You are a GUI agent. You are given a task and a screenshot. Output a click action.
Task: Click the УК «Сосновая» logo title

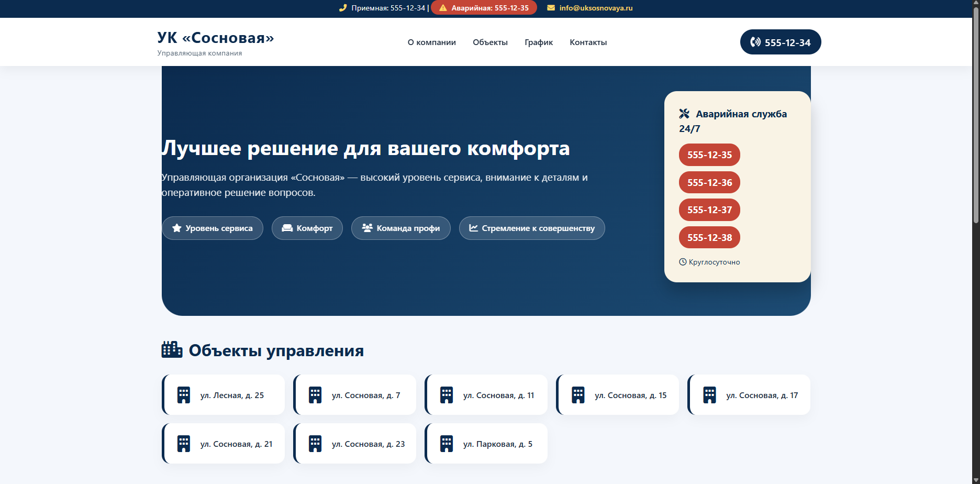[x=216, y=38]
